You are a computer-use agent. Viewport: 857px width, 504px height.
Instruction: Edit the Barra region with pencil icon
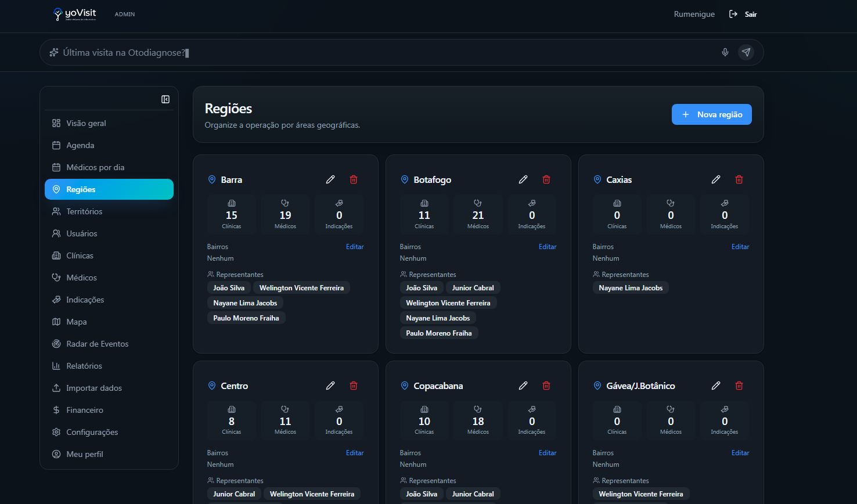[330, 179]
